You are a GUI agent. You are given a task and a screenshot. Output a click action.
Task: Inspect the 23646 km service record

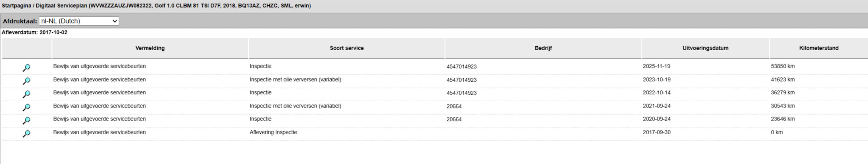tap(26, 120)
